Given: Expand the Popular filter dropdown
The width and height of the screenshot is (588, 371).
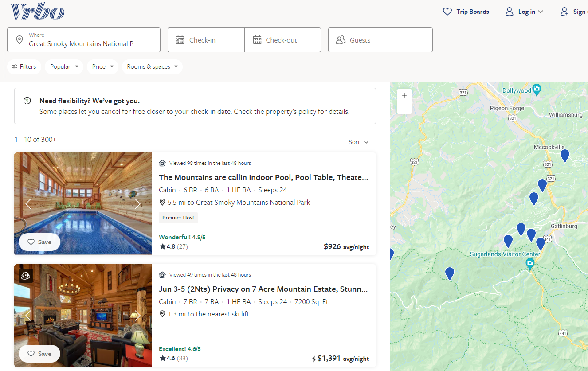Looking at the screenshot, I should [64, 66].
